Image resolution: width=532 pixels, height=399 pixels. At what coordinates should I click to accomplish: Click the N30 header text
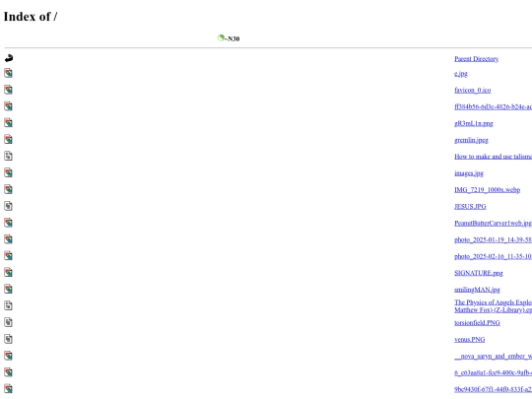(233, 39)
